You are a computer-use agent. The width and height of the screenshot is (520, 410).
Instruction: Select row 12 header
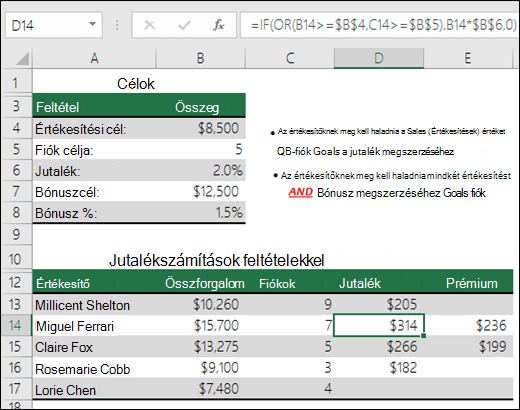tap(16, 283)
